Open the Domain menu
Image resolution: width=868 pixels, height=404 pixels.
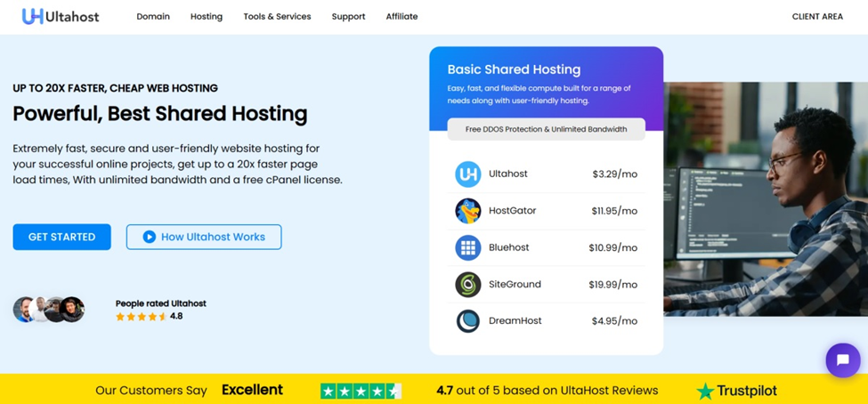(x=153, y=16)
